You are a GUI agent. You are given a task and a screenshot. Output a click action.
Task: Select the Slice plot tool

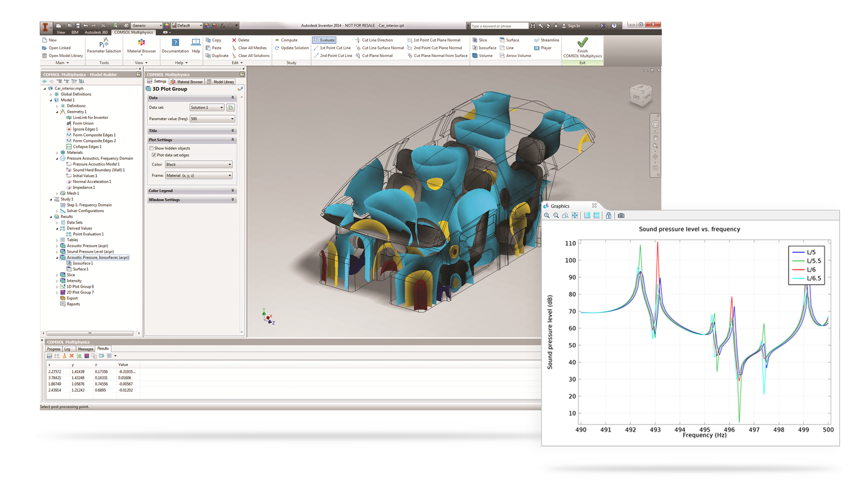(x=480, y=40)
